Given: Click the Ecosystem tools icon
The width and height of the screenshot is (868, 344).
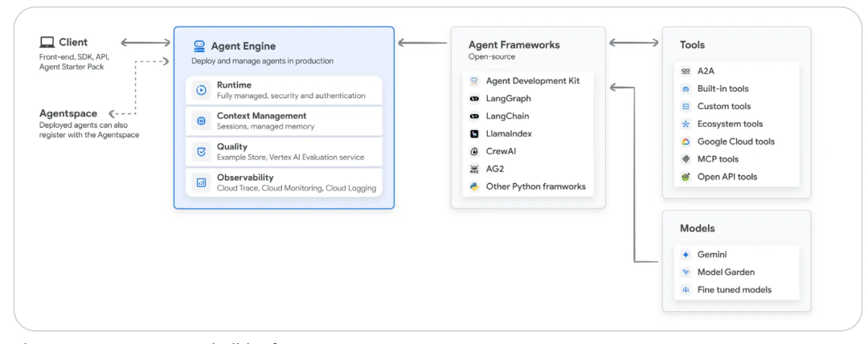Looking at the screenshot, I should tap(686, 124).
